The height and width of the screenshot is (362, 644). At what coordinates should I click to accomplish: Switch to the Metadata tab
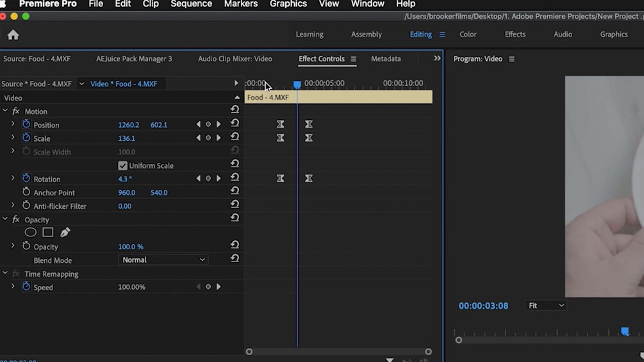tap(386, 59)
